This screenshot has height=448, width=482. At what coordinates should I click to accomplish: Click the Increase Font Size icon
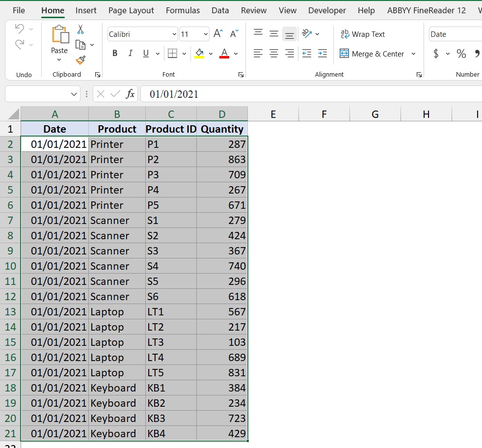(218, 33)
